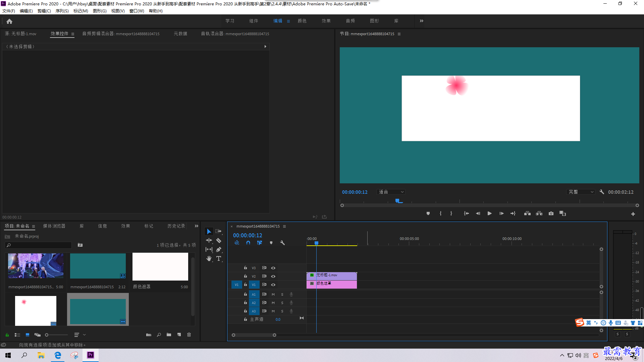Add marker in timeline

pyautogui.click(x=271, y=243)
